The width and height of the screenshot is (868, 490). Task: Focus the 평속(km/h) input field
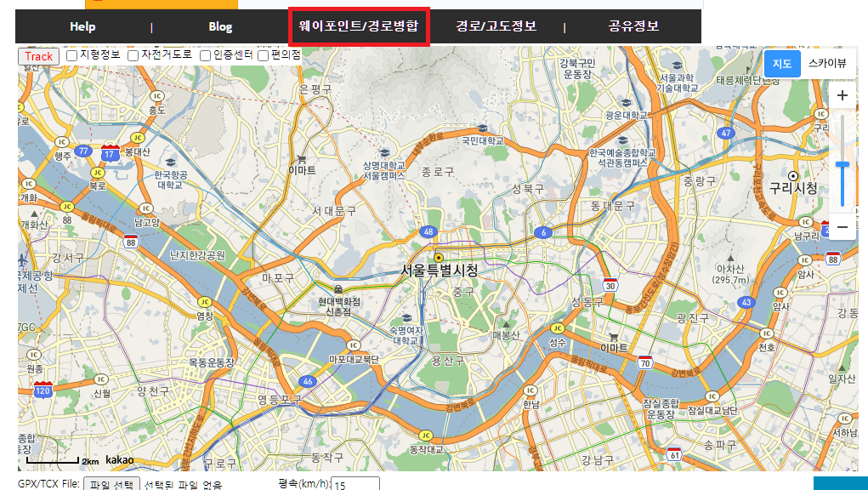pos(355,484)
